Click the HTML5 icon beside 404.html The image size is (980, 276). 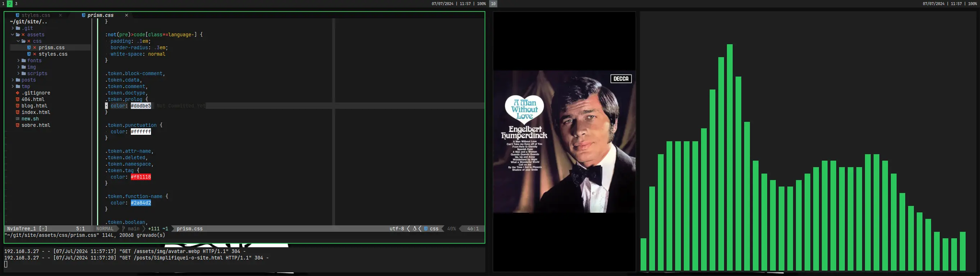(x=18, y=99)
